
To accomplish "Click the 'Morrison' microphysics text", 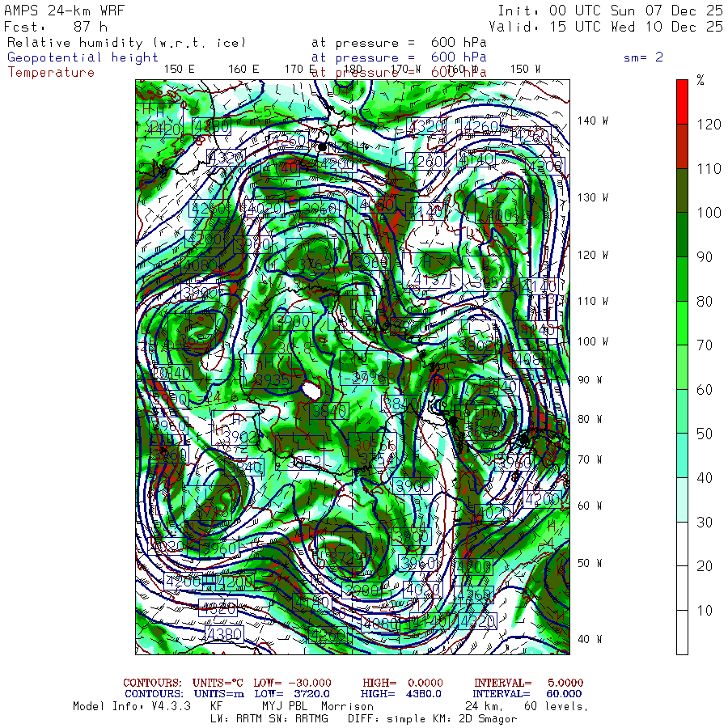I will 347,707.
